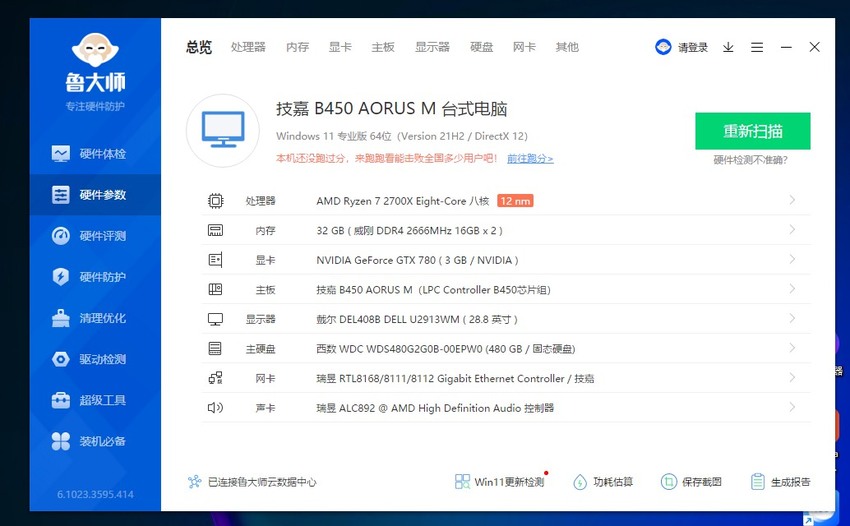Click the motherboard icon
Image resolution: width=850 pixels, height=526 pixels.
click(x=215, y=289)
